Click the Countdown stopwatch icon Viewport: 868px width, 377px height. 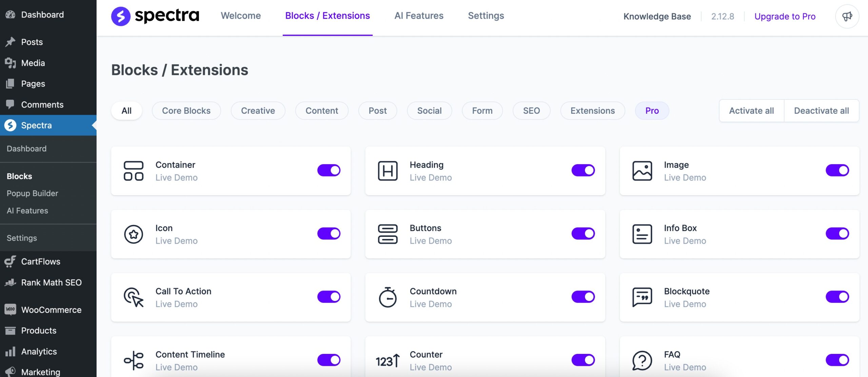388,297
